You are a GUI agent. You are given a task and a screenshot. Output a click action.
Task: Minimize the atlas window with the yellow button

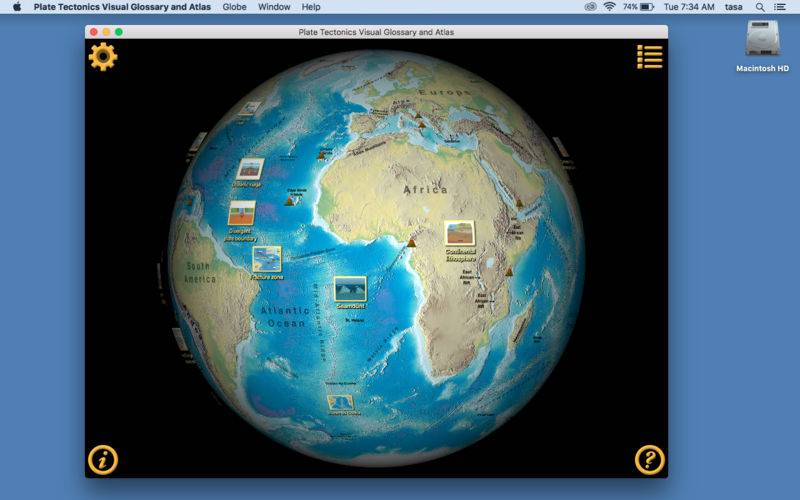coord(106,32)
